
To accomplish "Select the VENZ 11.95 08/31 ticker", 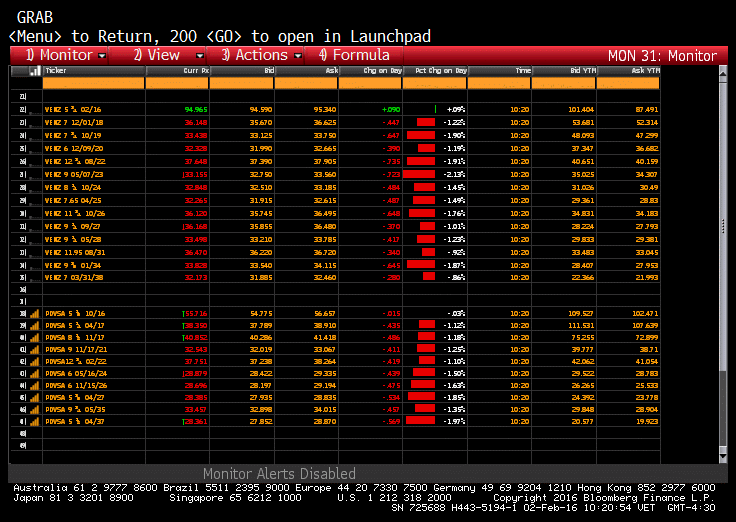I will [x=75, y=253].
